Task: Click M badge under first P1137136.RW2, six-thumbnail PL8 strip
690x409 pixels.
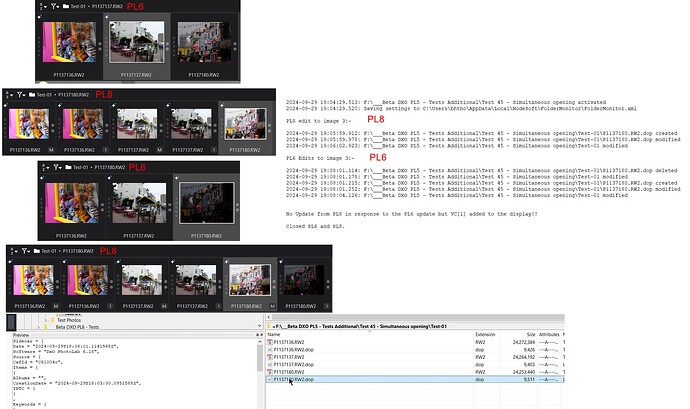Action: (x=56, y=306)
